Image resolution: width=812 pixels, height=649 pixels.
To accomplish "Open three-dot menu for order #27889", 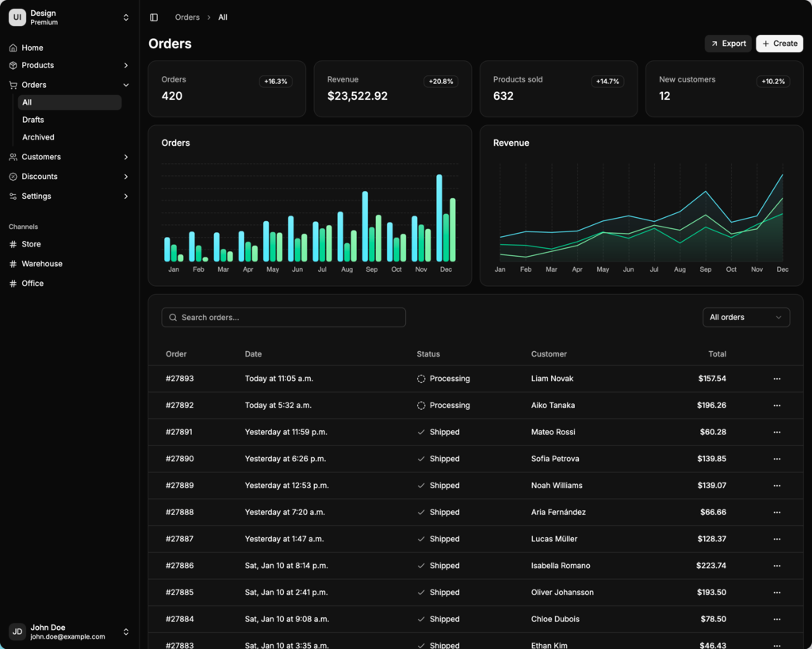I will pyautogui.click(x=776, y=486).
